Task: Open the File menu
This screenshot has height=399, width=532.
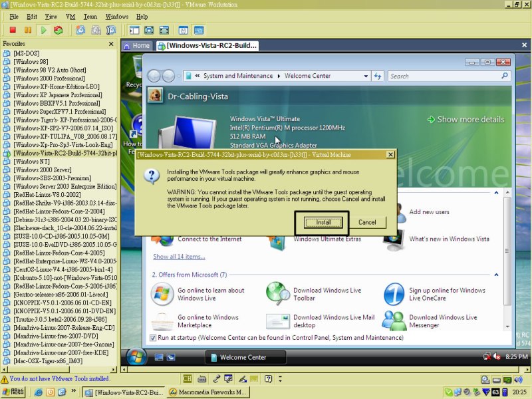Action: pyautogui.click(x=14, y=17)
